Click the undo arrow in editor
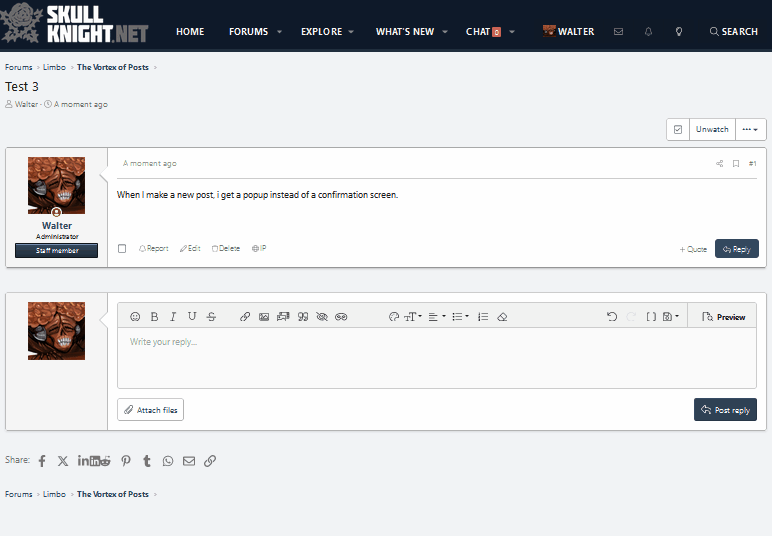Viewport: 772px width, 536px height. click(612, 317)
